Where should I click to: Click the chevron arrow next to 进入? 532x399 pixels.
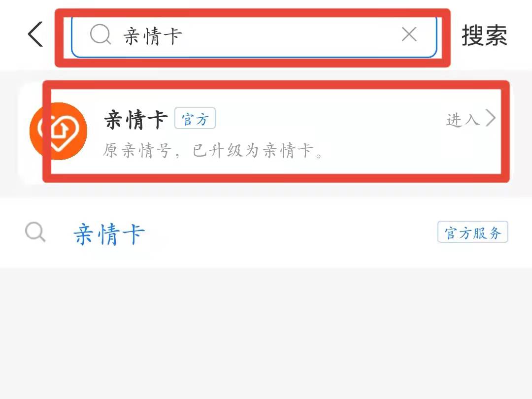click(491, 118)
